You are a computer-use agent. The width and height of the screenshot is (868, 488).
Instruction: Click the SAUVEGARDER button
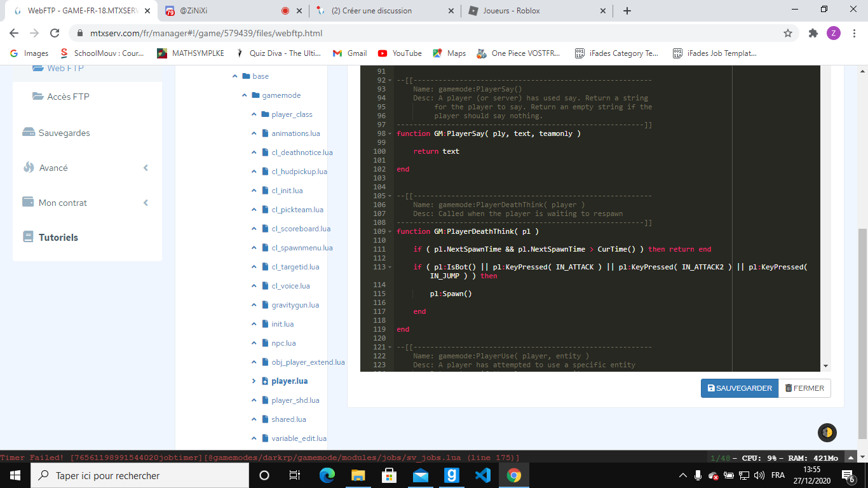[740, 388]
